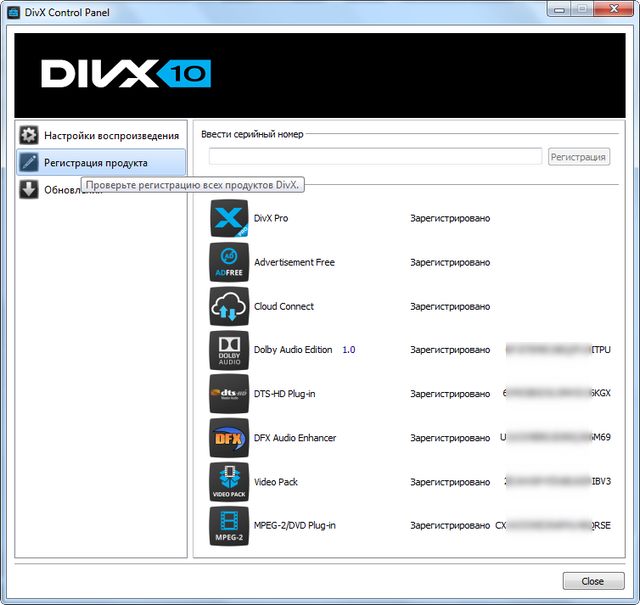Click the pencil icon for product registration
640x605 pixels.
(29, 162)
